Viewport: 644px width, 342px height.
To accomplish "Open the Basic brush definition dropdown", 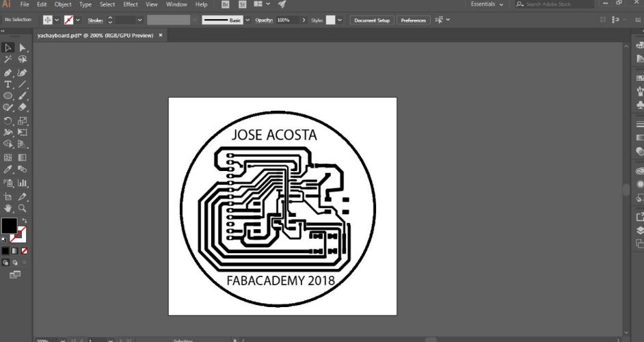I will pyautogui.click(x=247, y=20).
